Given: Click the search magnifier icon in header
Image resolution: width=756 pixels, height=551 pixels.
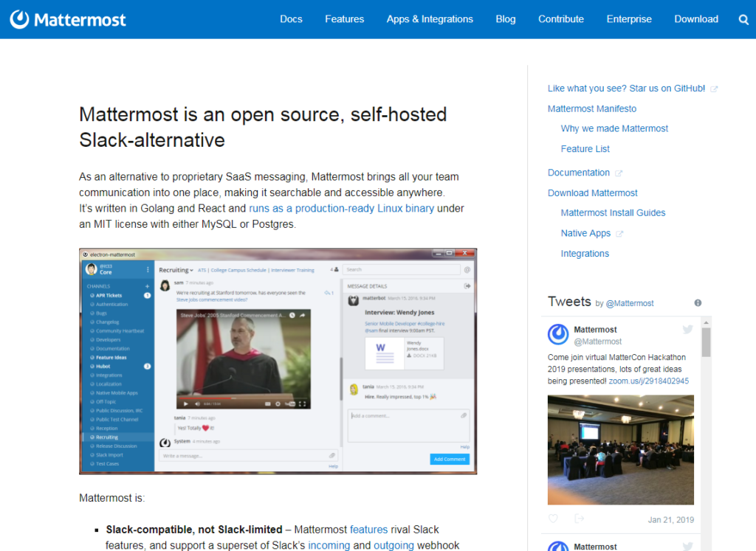Looking at the screenshot, I should click(x=743, y=19).
